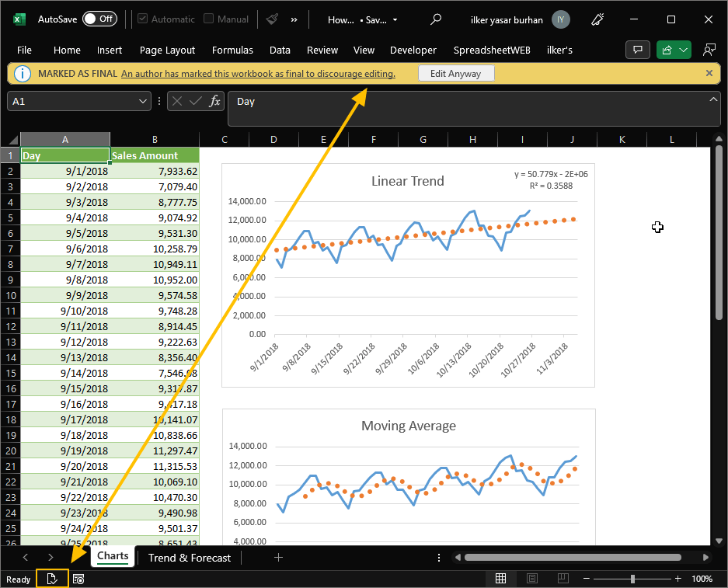Click the Cancel X formula icon
728x588 pixels.
click(177, 101)
